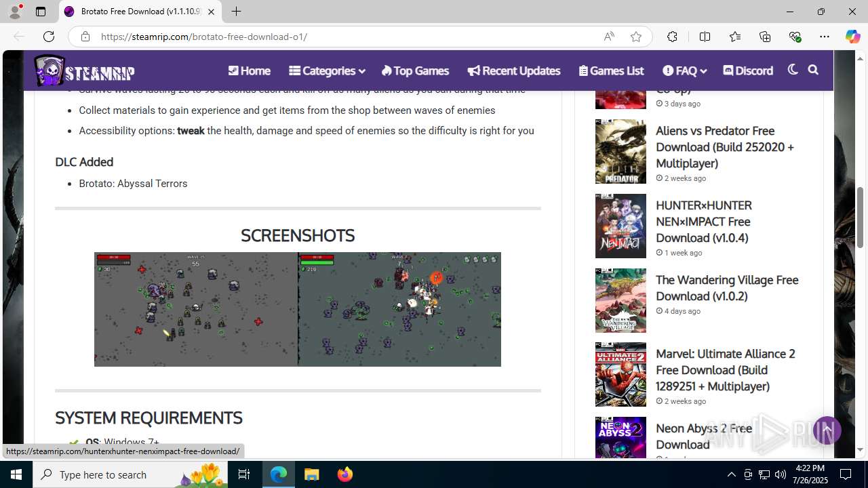Open Task View icon
Viewport: 868px width, 488px height.
(x=244, y=474)
